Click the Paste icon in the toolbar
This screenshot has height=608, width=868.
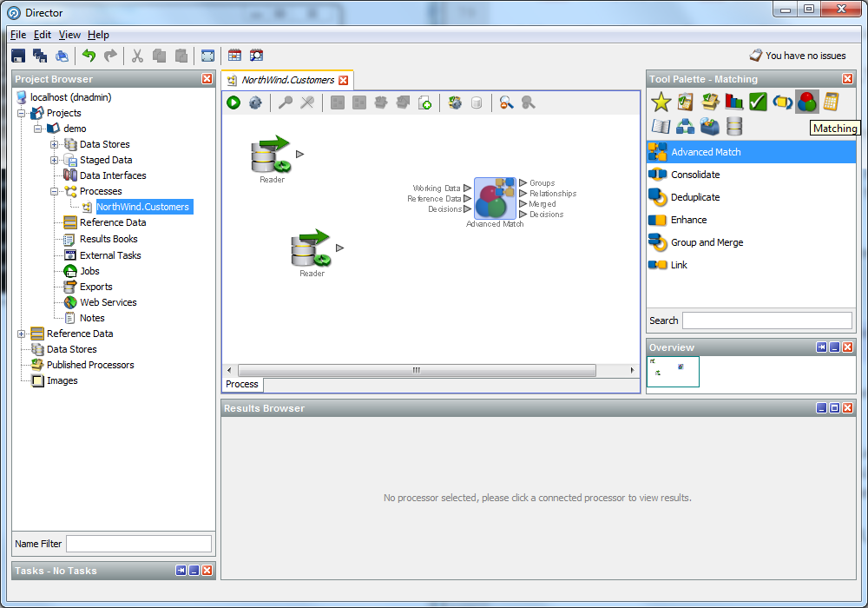click(181, 56)
